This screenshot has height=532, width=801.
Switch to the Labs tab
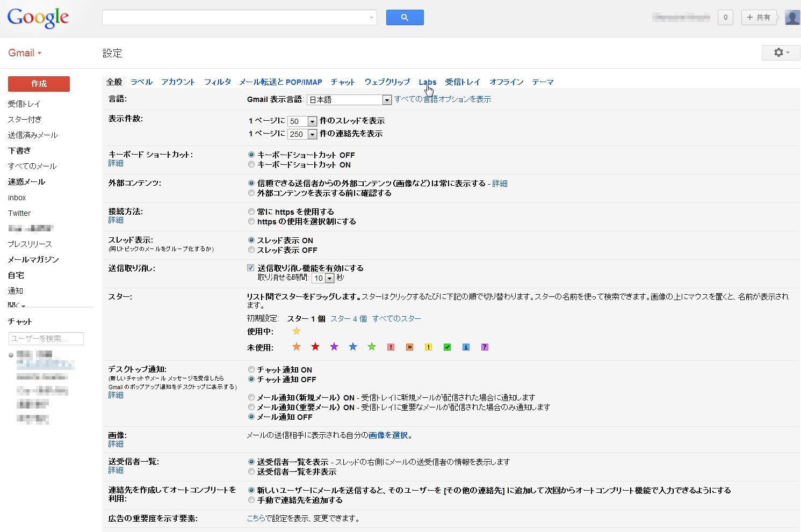pyautogui.click(x=428, y=82)
